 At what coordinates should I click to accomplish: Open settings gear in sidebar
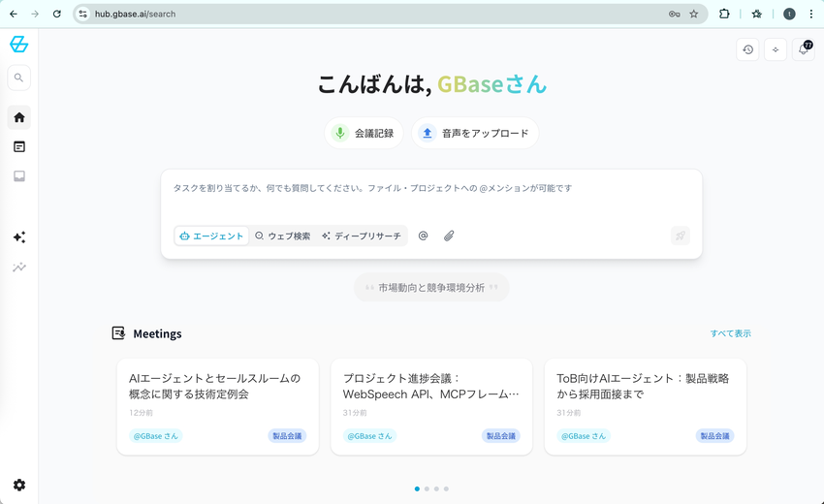click(19, 485)
